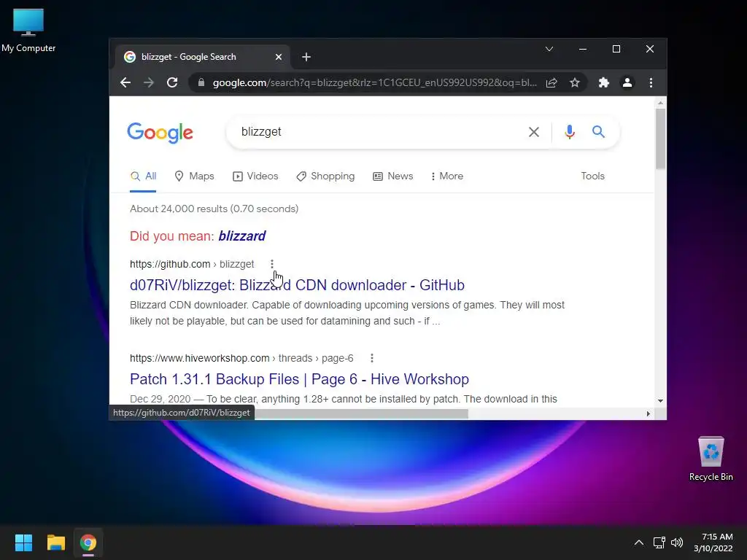Click the https://github.com › blizzget breadcrumb
The height and width of the screenshot is (560, 747).
pyautogui.click(x=192, y=264)
